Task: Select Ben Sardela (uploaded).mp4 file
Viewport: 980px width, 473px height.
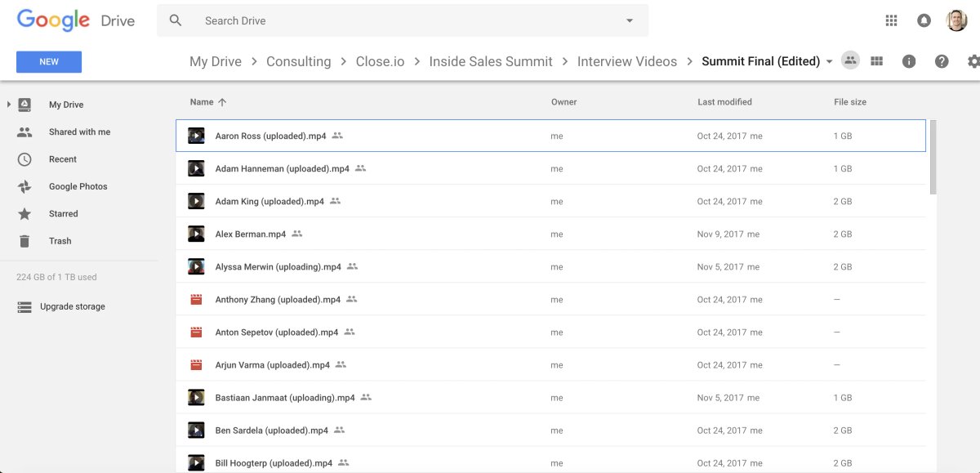Action: coord(550,430)
